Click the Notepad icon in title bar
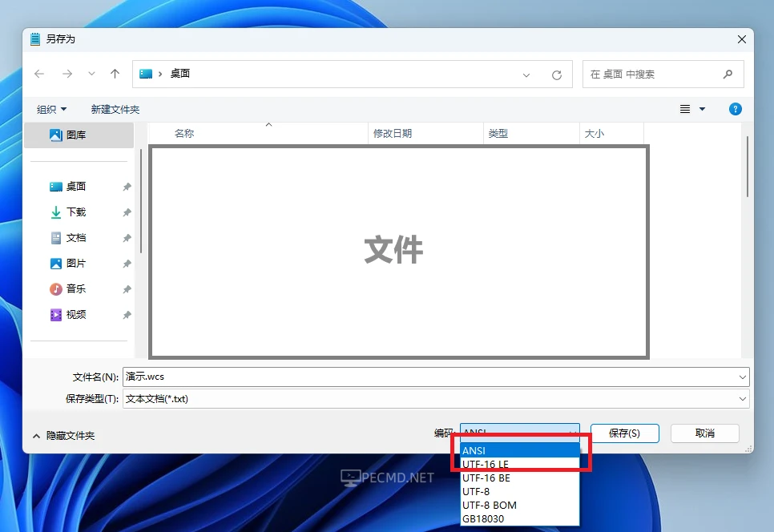The image size is (774, 532). point(35,39)
